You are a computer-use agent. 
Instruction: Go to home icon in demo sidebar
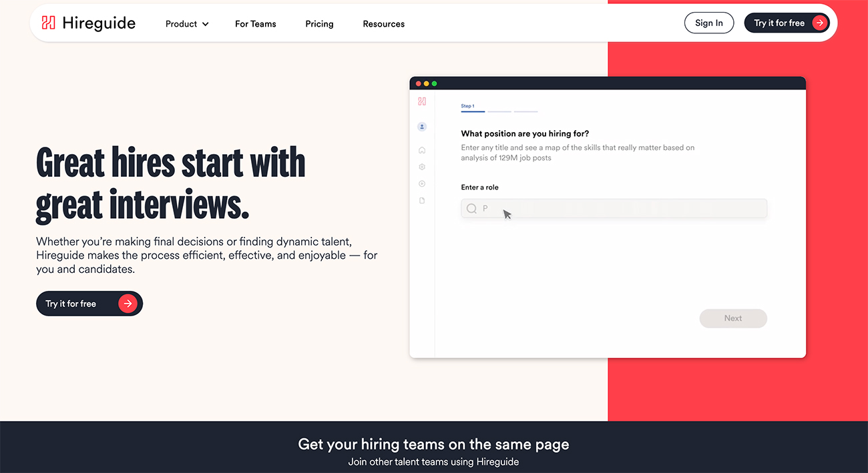pos(422,150)
